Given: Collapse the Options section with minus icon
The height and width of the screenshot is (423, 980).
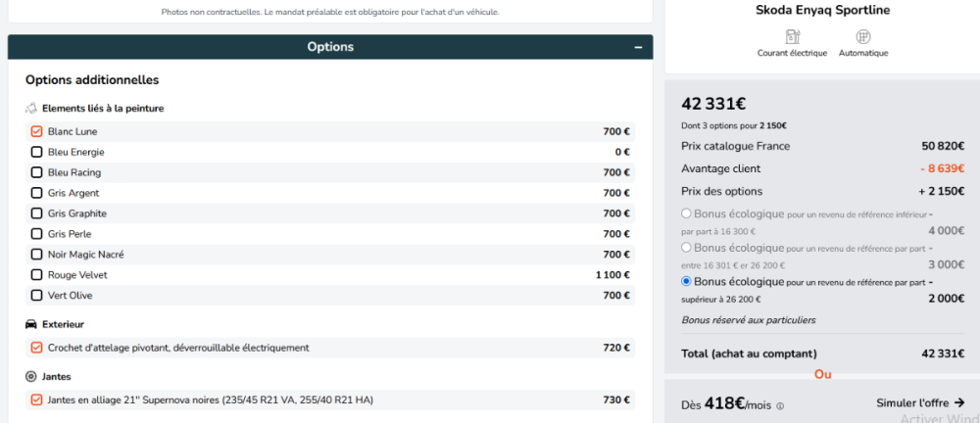Looking at the screenshot, I should click(638, 47).
